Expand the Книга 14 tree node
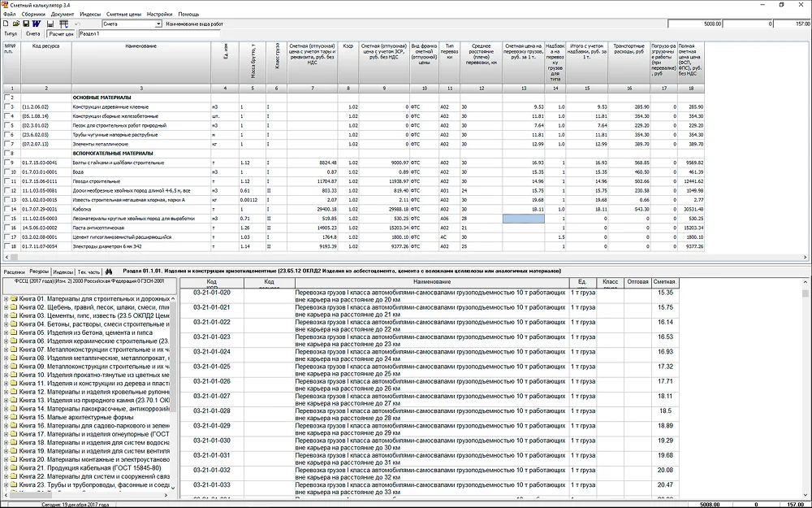Screen dimensions: 812x508 point(6,409)
